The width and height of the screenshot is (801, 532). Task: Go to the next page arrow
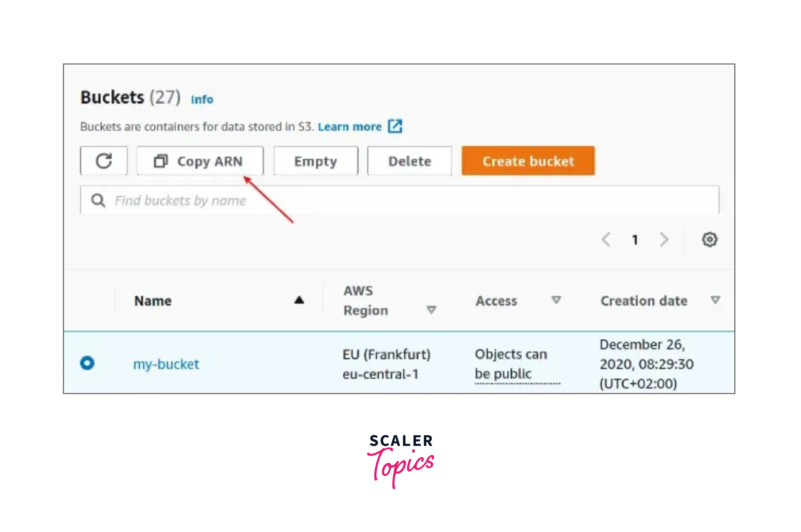point(664,240)
